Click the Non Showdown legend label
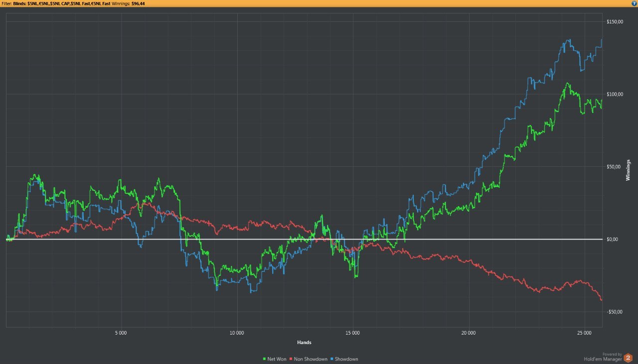Screen dimensions: 638x364 tap(311, 359)
